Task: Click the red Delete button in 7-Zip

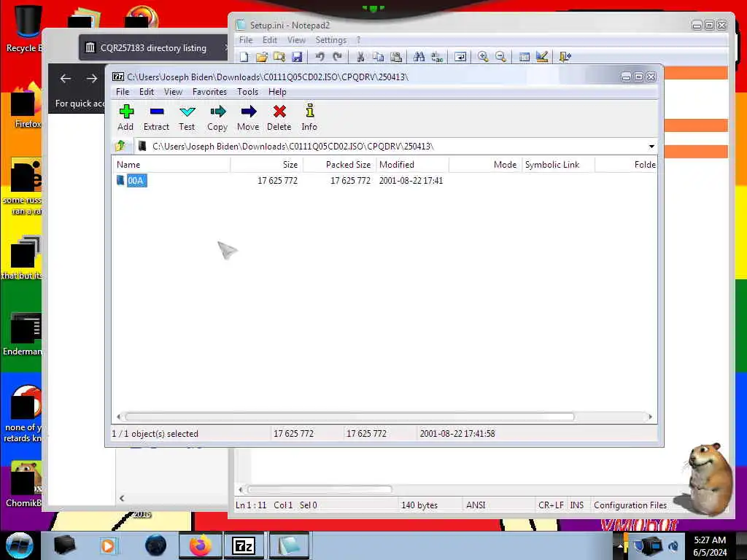Action: click(279, 117)
